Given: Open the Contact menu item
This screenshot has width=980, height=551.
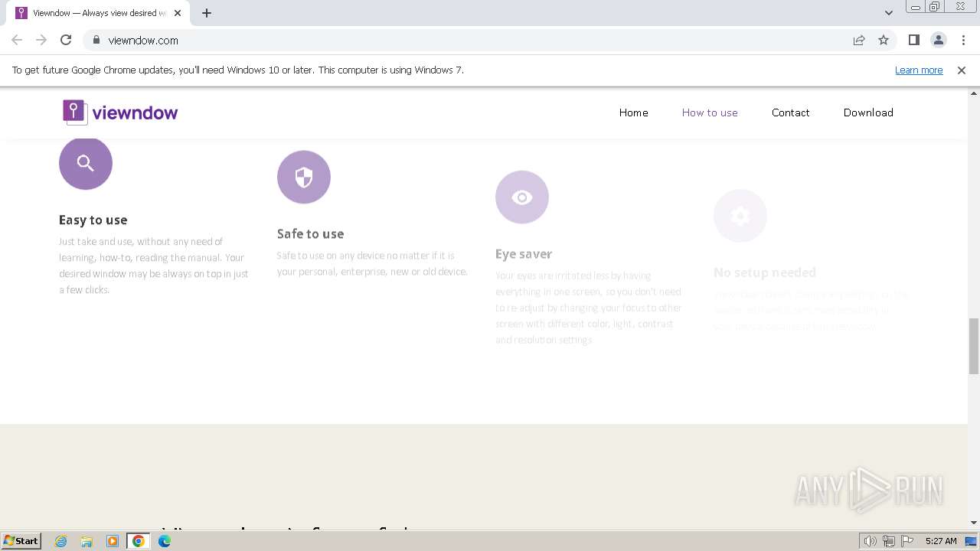Looking at the screenshot, I should pyautogui.click(x=791, y=112).
